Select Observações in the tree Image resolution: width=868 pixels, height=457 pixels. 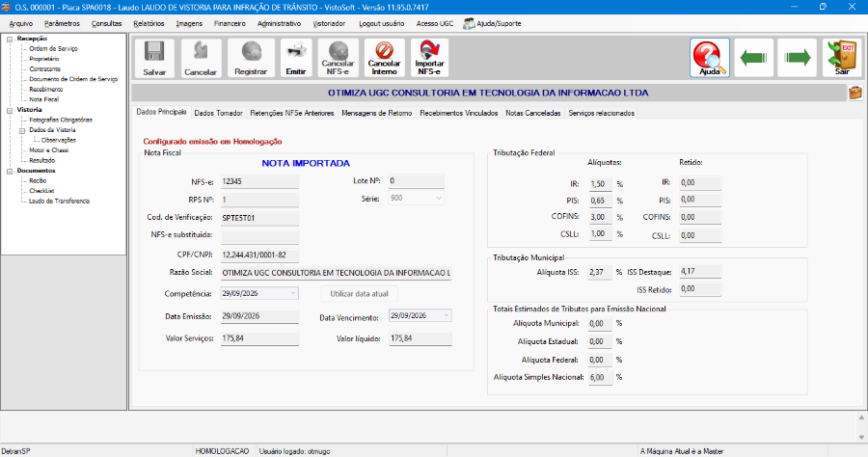(x=58, y=140)
